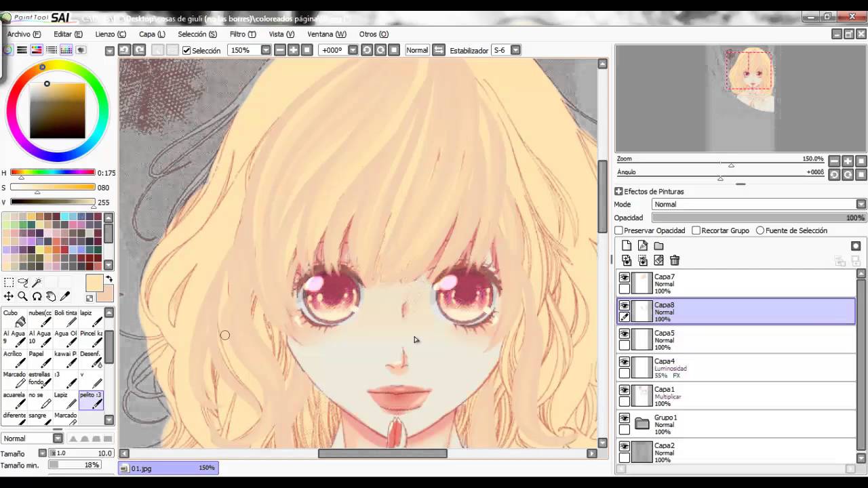Select the magnifier zoom tool

coord(23,296)
